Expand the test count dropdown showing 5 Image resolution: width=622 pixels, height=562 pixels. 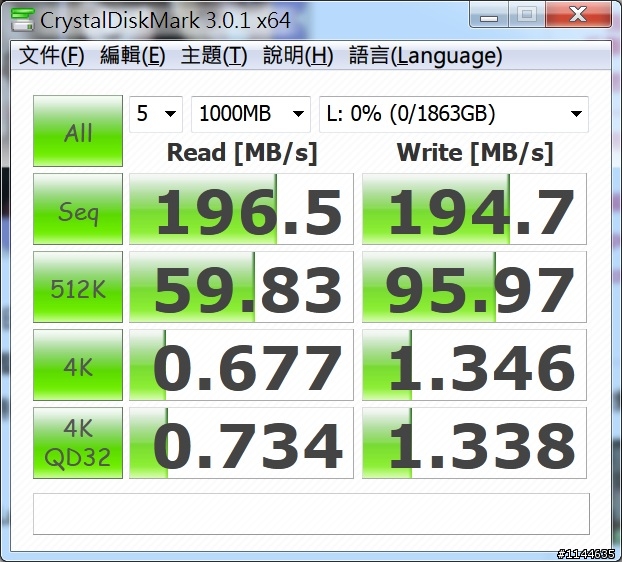tap(156, 114)
